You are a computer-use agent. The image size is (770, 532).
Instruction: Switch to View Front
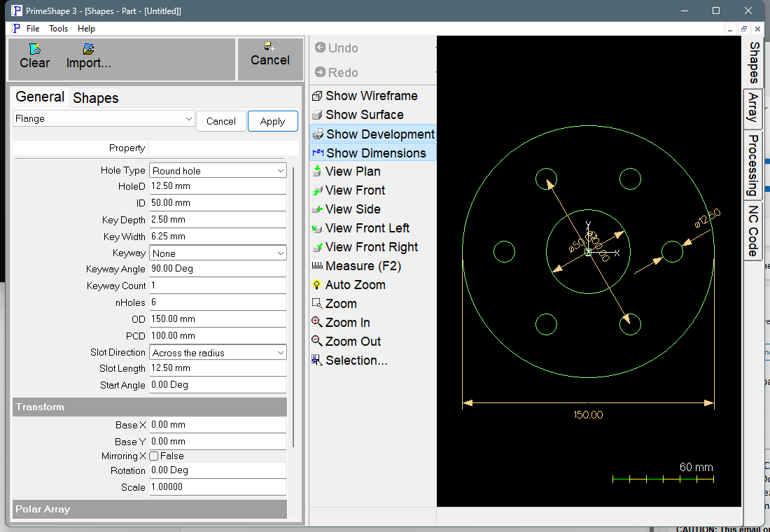click(x=348, y=190)
